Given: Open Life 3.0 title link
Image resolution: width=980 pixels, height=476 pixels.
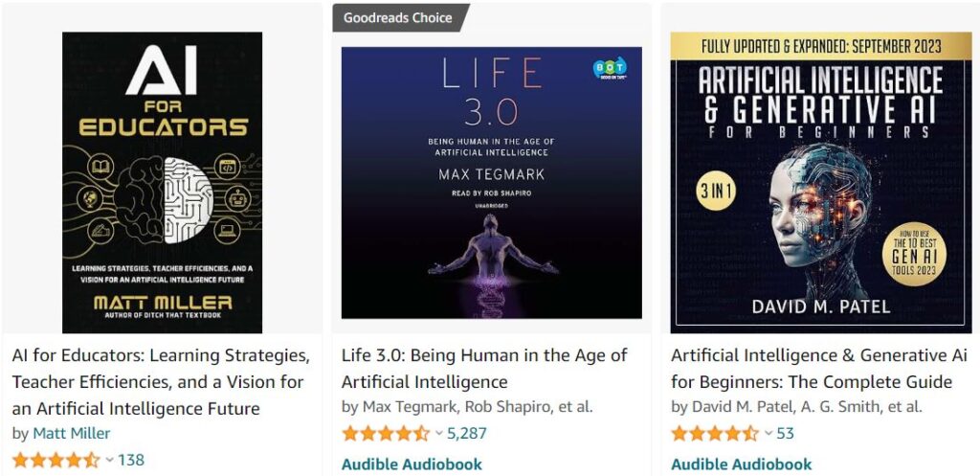Looking at the screenshot, I should [x=483, y=369].
